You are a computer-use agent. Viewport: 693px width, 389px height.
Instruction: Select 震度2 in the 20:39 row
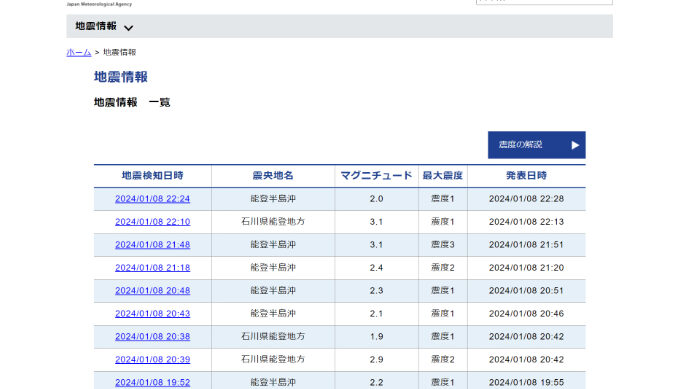tap(442, 360)
